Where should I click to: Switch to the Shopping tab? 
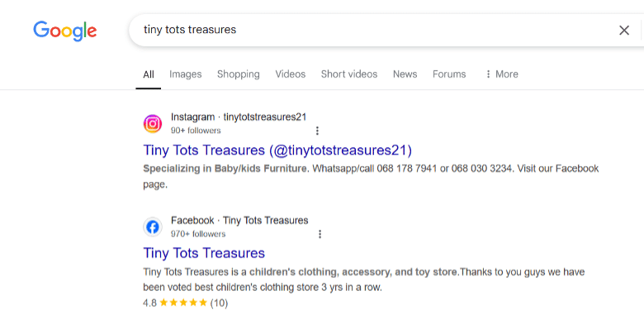239,74
